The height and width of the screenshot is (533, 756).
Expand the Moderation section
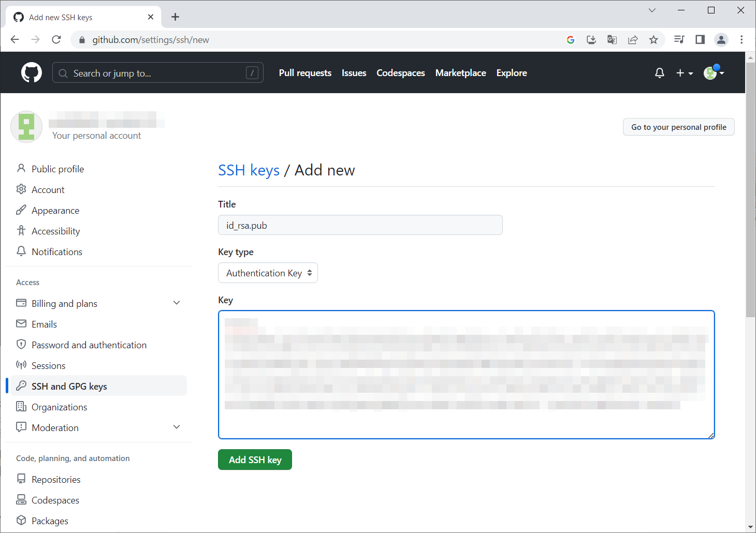[177, 427]
